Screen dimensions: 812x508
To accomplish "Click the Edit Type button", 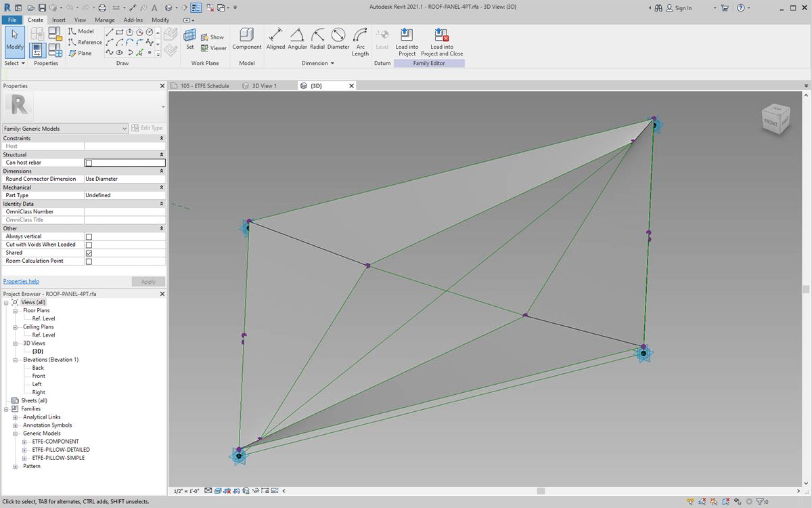I will tap(147, 128).
